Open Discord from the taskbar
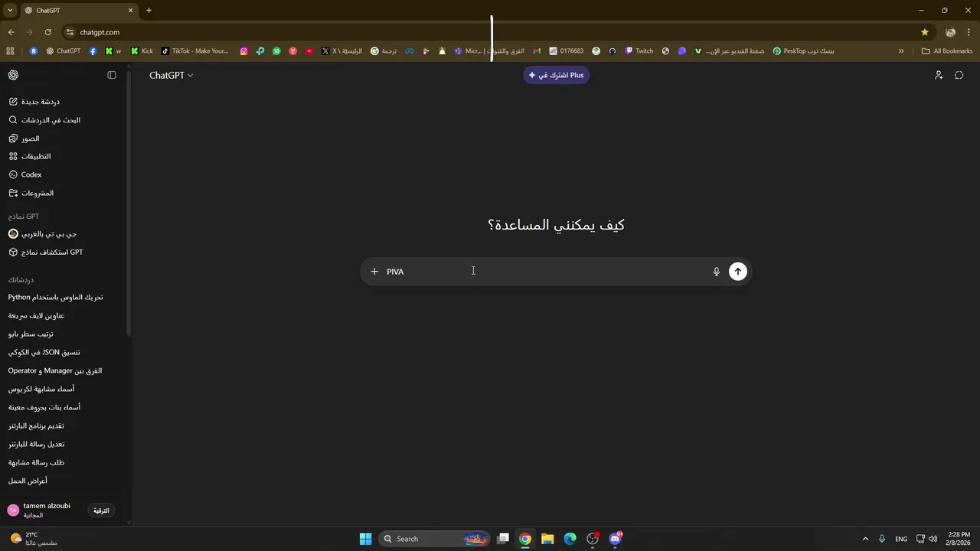The image size is (980, 551). (615, 539)
